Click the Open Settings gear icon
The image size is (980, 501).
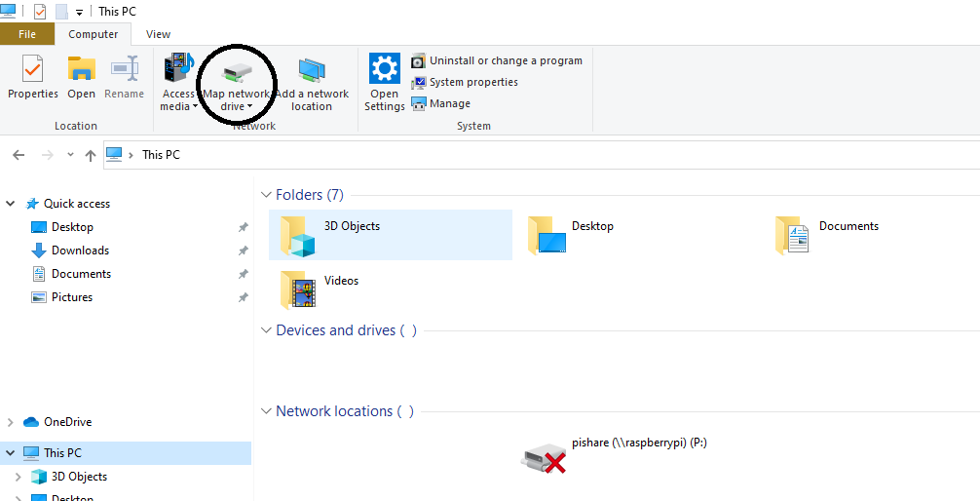point(385,70)
